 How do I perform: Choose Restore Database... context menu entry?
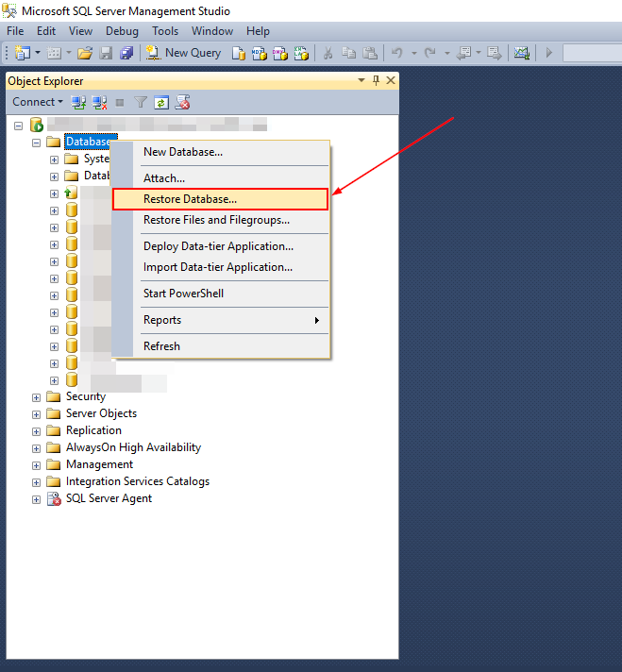pos(220,199)
